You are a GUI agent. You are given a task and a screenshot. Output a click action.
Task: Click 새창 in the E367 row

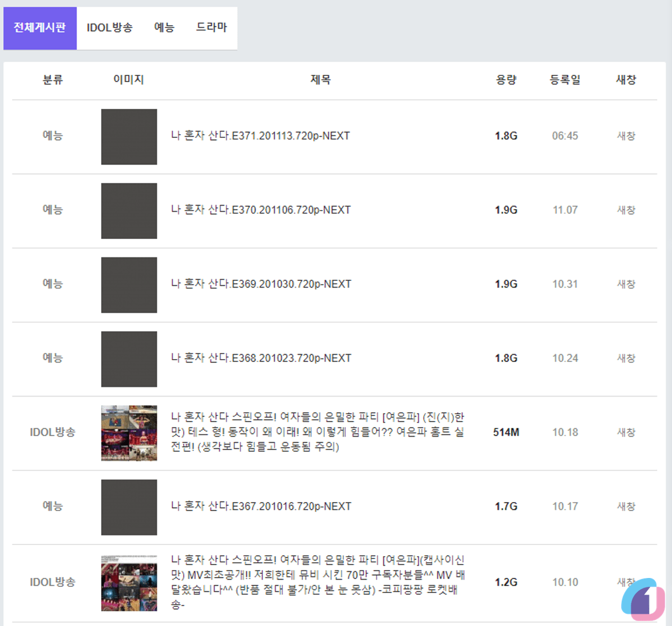click(626, 506)
